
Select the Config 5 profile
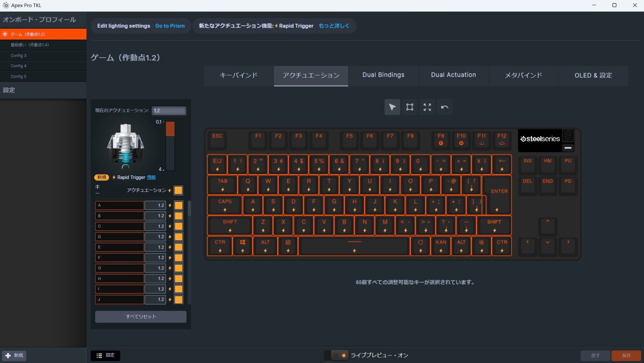(x=43, y=76)
